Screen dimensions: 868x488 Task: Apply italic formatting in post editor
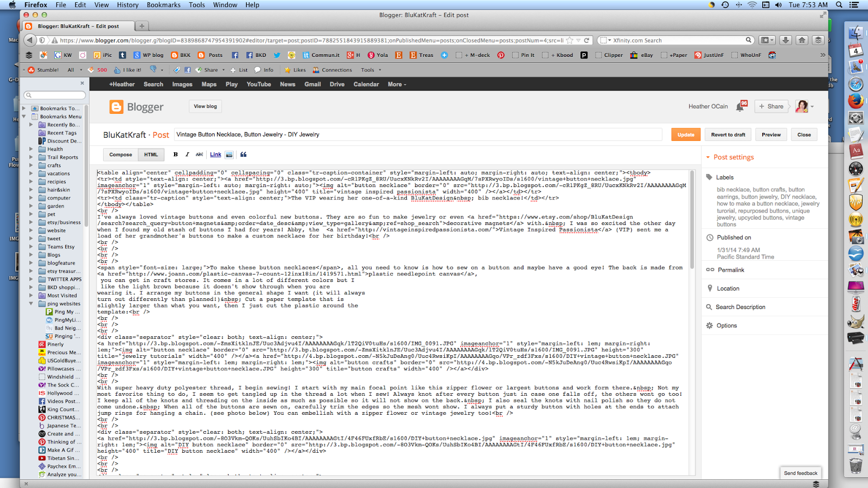click(187, 155)
